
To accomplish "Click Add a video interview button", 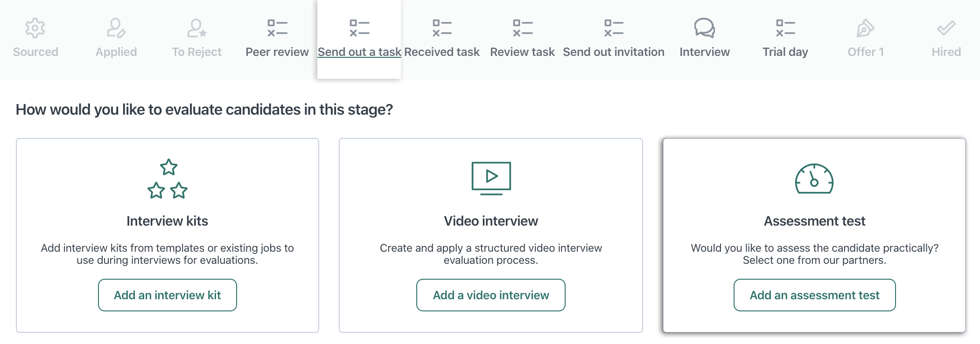I will click(x=491, y=295).
